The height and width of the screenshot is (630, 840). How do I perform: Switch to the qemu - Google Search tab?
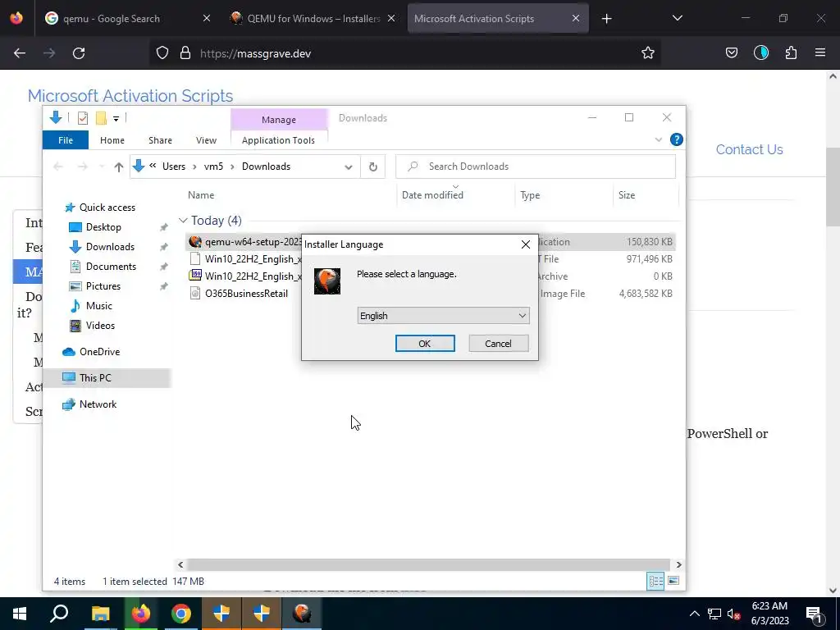(126, 18)
